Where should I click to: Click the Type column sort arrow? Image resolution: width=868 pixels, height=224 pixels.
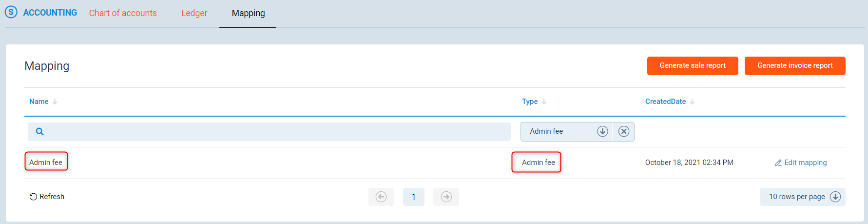[x=544, y=102]
